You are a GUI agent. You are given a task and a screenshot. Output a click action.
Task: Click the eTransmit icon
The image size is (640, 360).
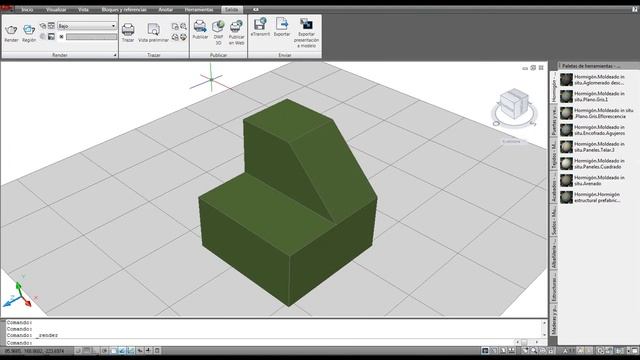[x=260, y=24]
